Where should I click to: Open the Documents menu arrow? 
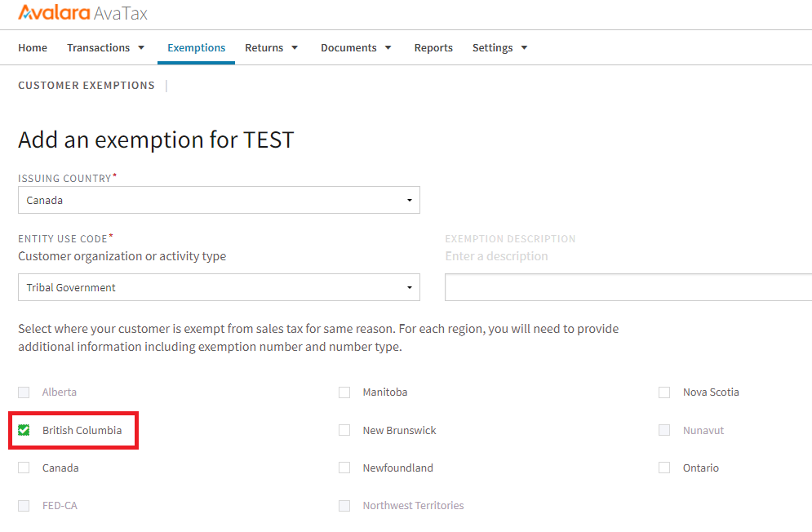388,48
